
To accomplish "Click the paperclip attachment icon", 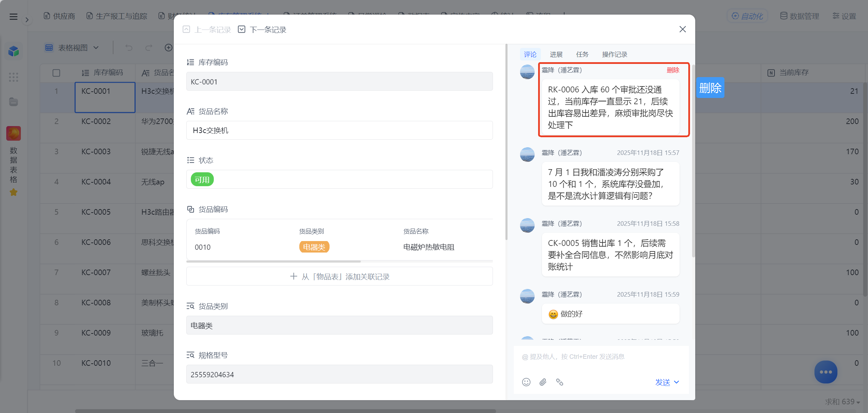I will [543, 382].
